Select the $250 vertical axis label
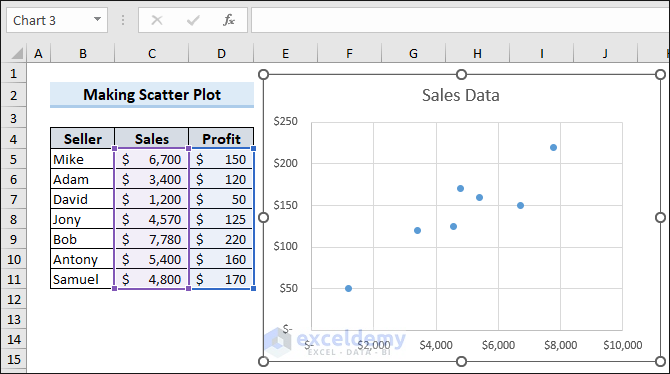The height and width of the screenshot is (374, 670). tap(285, 121)
